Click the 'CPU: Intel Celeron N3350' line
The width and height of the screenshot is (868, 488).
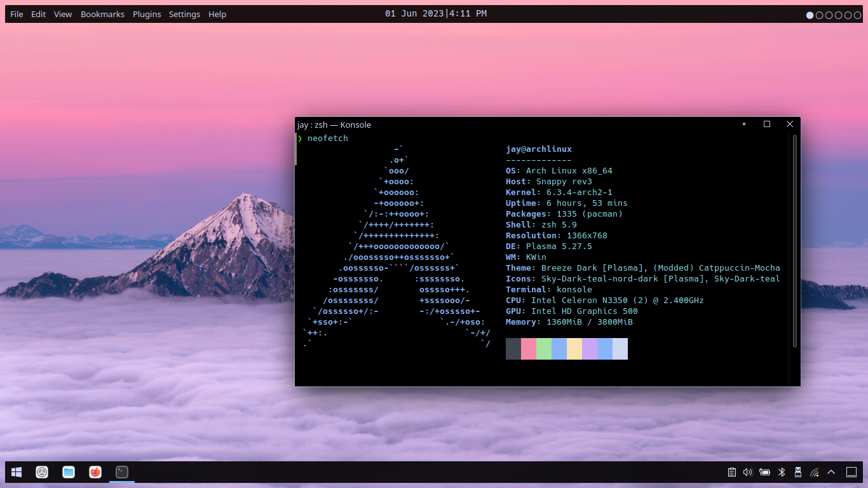coord(605,301)
